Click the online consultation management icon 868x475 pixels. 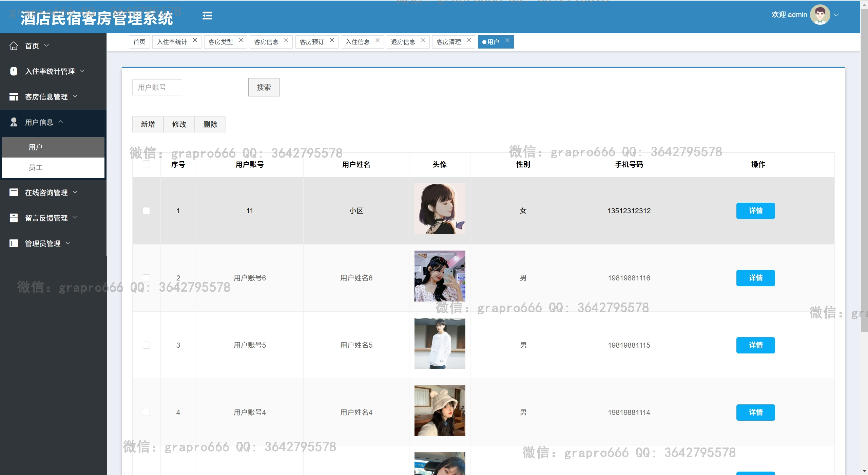[x=14, y=193]
